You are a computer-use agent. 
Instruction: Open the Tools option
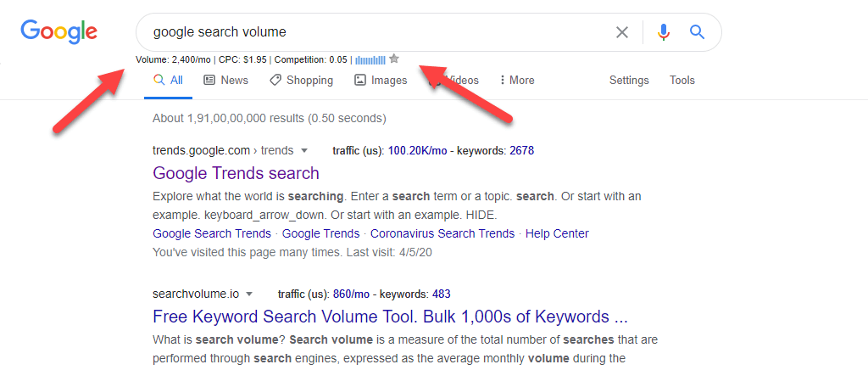click(x=682, y=81)
